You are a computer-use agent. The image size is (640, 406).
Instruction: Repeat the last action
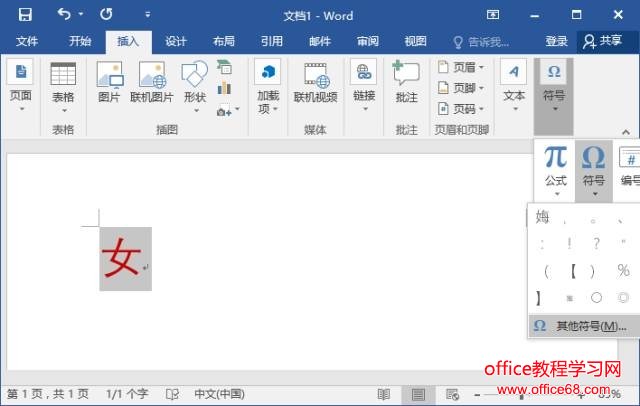point(106,15)
